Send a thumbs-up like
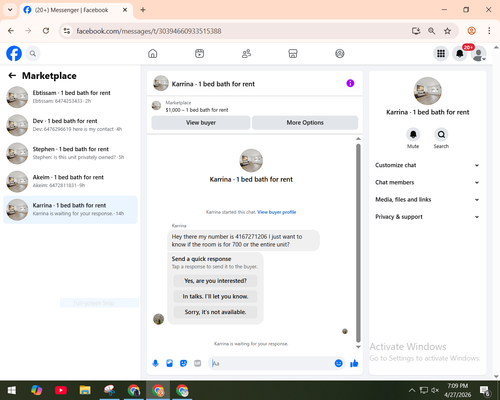 pos(354,363)
